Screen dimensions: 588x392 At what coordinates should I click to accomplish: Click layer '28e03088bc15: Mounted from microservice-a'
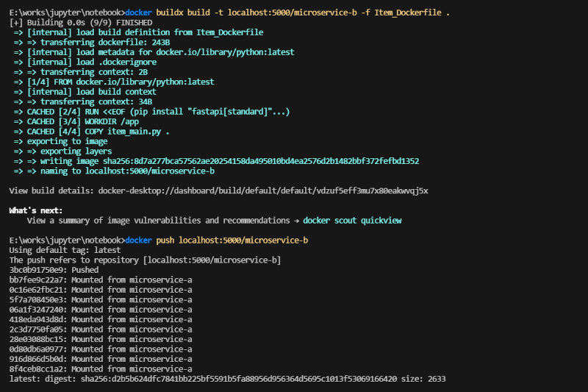(x=101, y=340)
